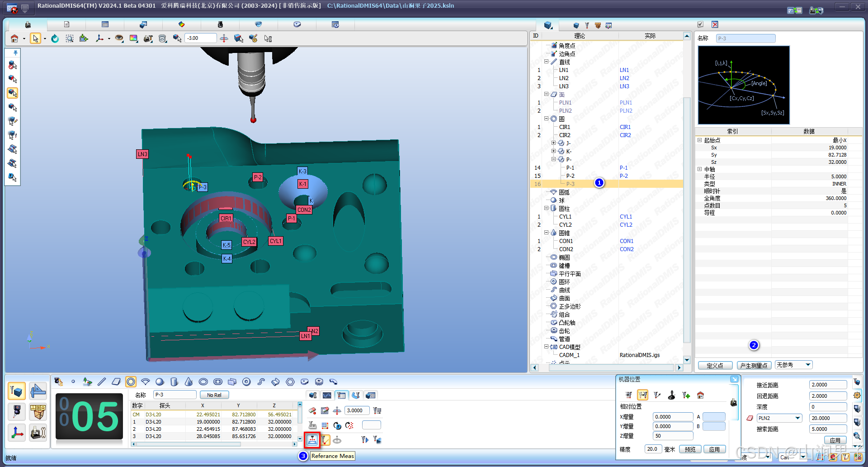This screenshot has height=467, width=868.
Task: Collapse the P- group node
Action: pyautogui.click(x=553, y=159)
